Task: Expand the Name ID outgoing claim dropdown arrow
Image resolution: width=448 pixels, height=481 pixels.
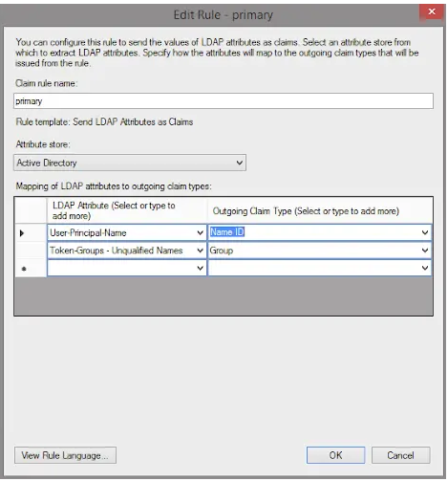Action: coord(425,232)
